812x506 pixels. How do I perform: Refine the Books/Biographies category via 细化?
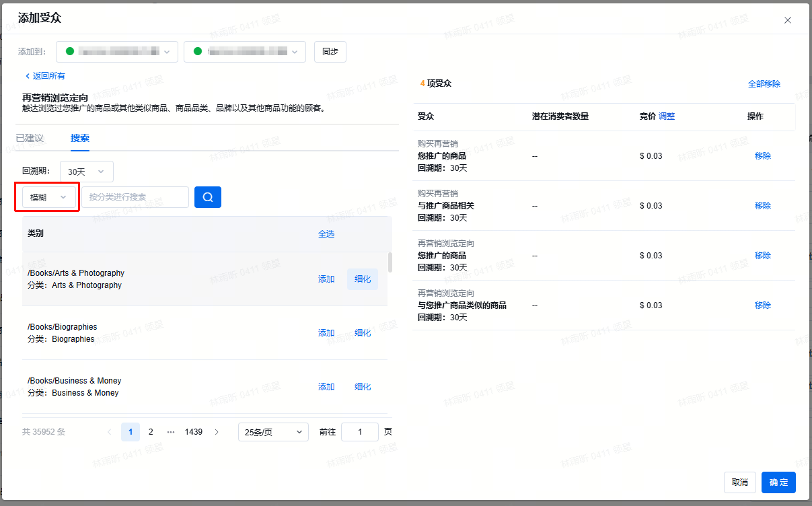click(x=363, y=333)
